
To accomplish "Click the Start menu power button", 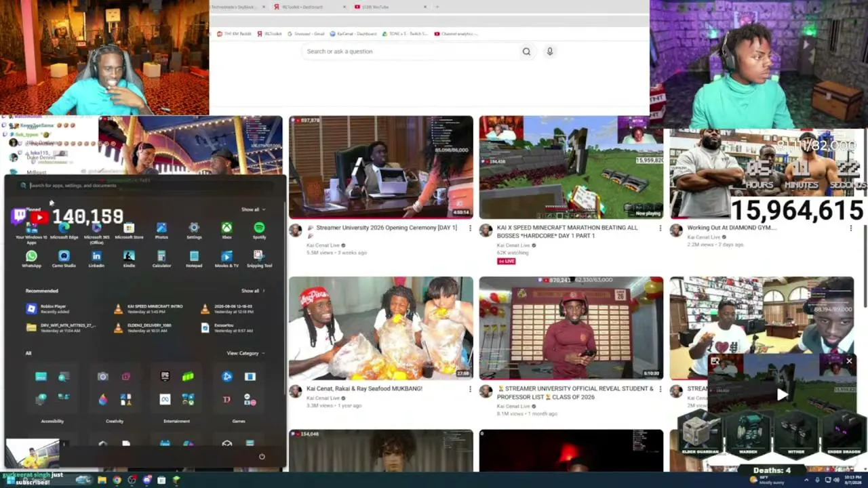I will [262, 456].
